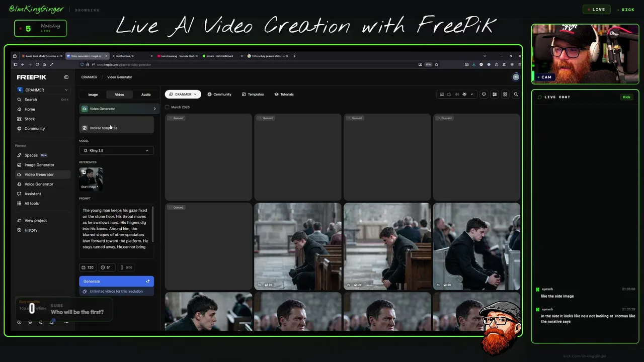Open Spaces from the pinned list
644x362 pixels.
click(42, 155)
